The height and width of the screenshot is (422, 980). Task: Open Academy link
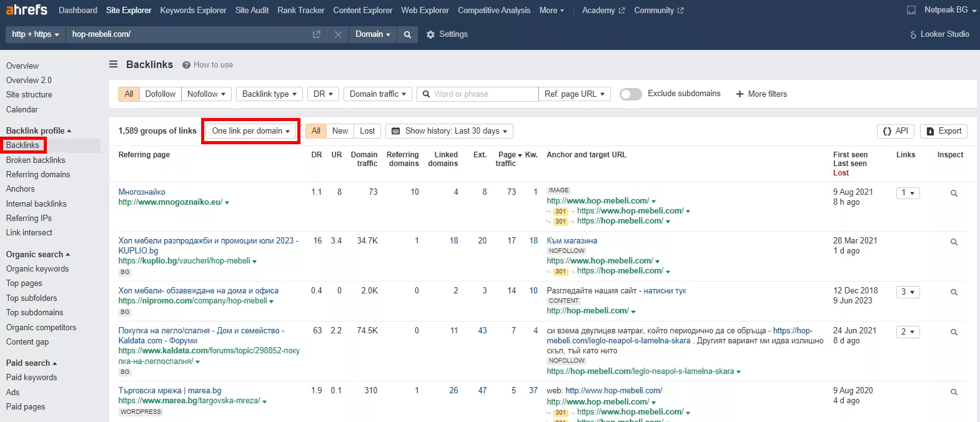tap(603, 10)
